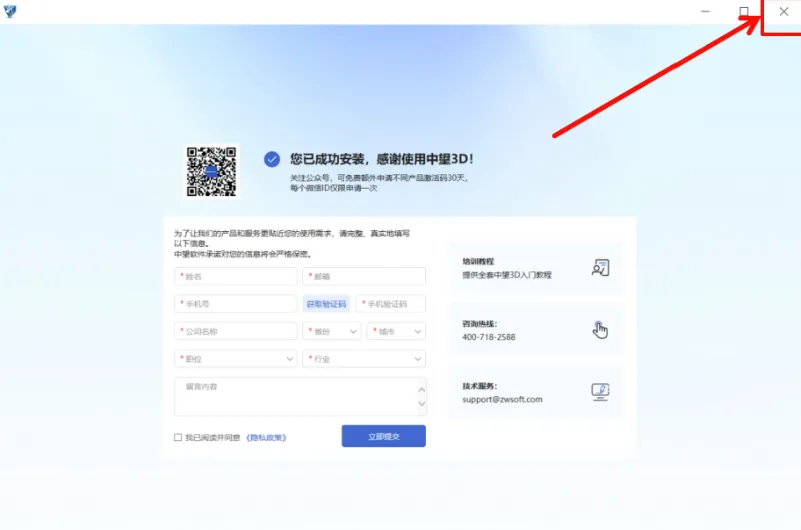
Task: Close the installer window
Action: [784, 11]
